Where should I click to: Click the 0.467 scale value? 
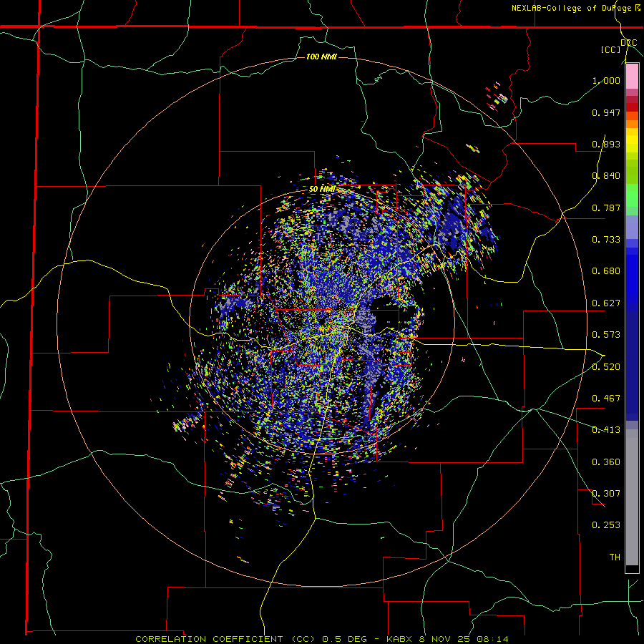[606, 399]
